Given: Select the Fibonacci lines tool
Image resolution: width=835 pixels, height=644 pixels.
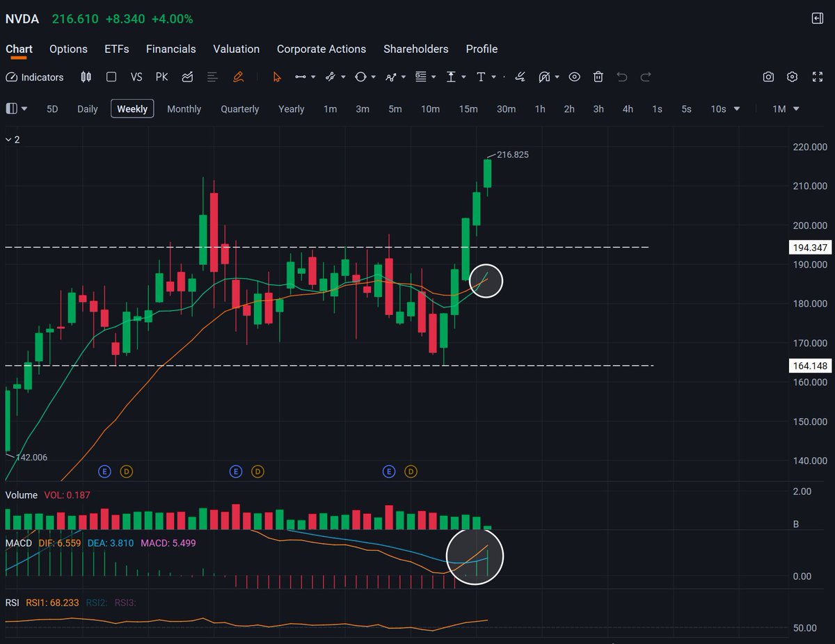Looking at the screenshot, I should tap(421, 77).
